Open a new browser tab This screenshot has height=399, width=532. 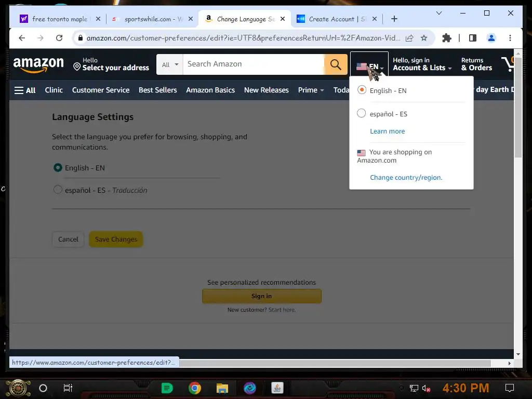click(394, 19)
